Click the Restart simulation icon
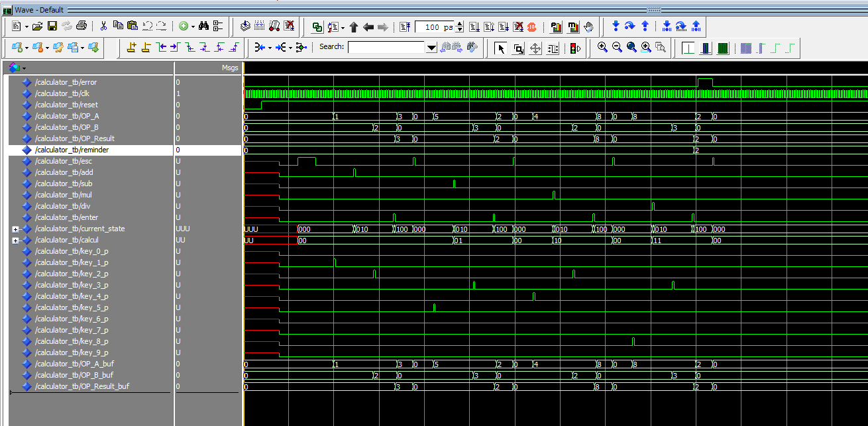Screen dimensions: 868x426 405,27
